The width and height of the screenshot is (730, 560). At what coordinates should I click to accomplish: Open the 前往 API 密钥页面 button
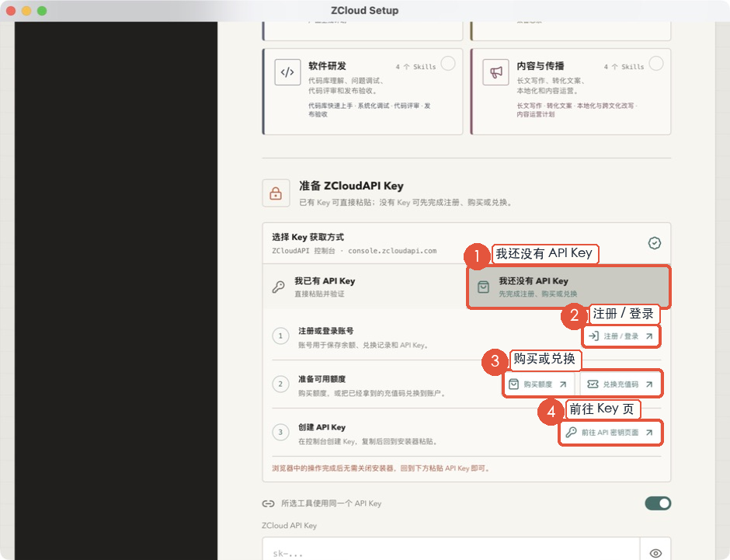pos(610,433)
